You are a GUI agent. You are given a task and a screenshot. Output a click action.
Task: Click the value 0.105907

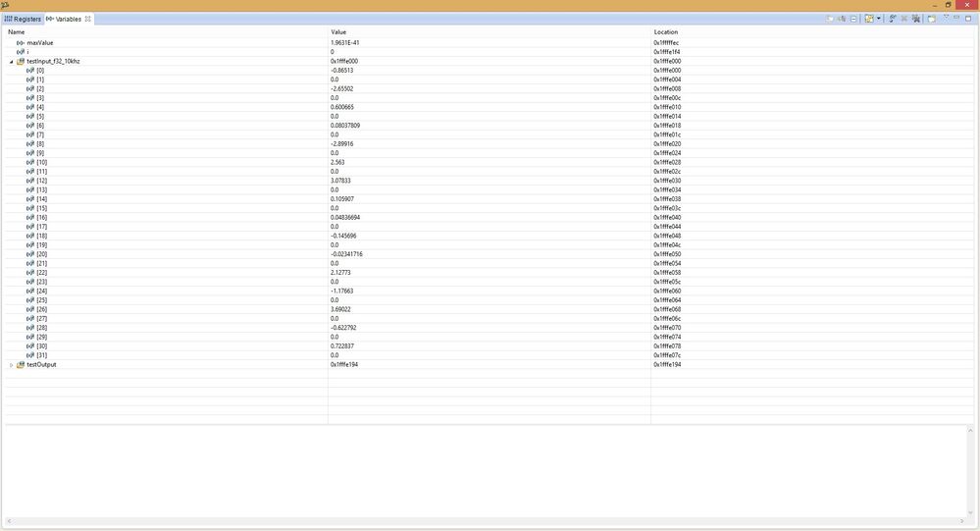342,199
